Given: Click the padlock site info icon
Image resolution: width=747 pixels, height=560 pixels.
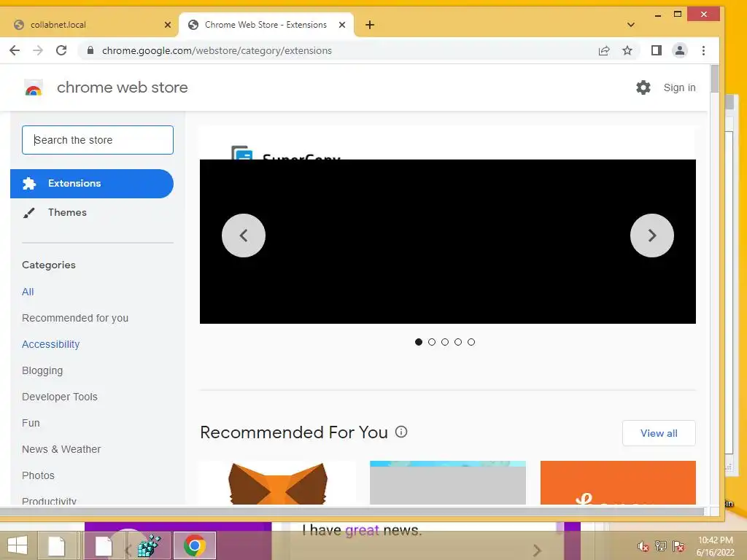Looking at the screenshot, I should point(90,50).
